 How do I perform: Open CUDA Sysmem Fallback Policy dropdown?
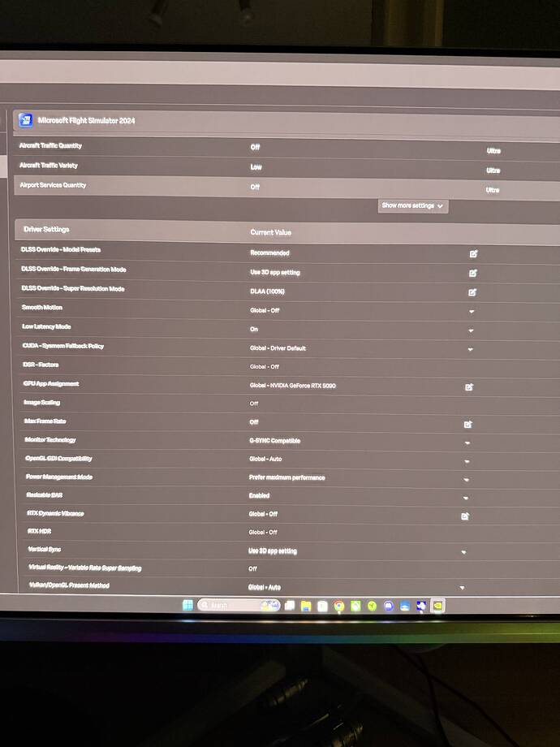470,349
